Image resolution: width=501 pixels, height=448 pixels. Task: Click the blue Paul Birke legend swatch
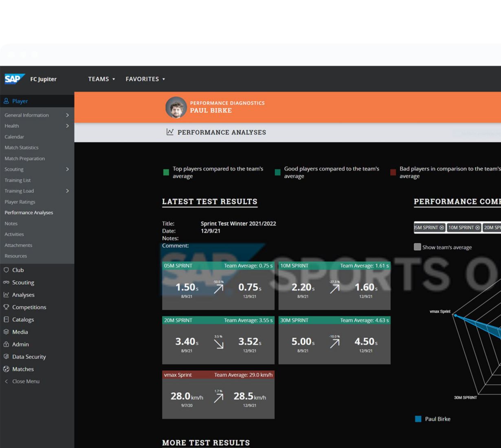click(x=418, y=419)
